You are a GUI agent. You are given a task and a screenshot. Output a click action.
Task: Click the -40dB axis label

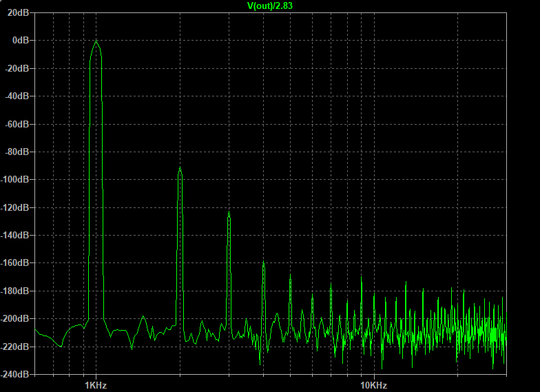[x=17, y=96]
